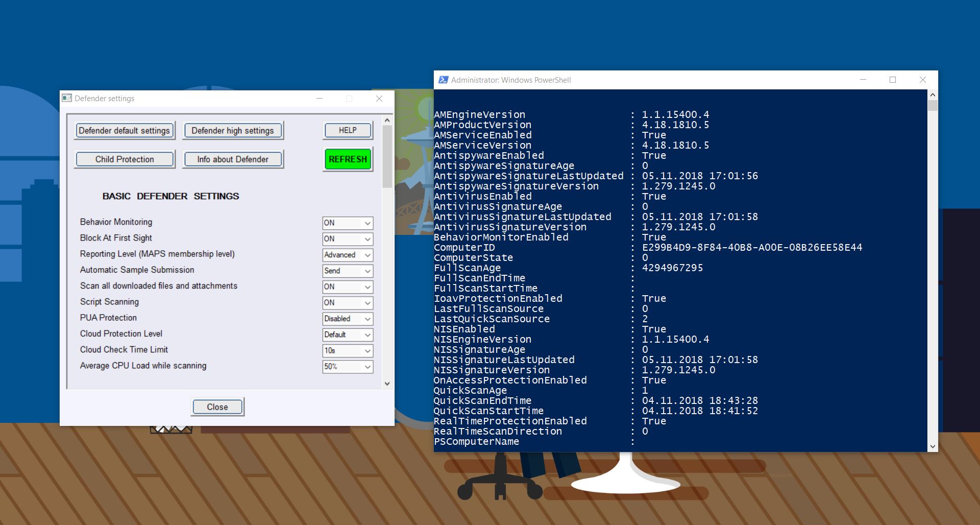This screenshot has height=525, width=980.
Task: Click the green REFRESH button
Action: pyautogui.click(x=348, y=159)
